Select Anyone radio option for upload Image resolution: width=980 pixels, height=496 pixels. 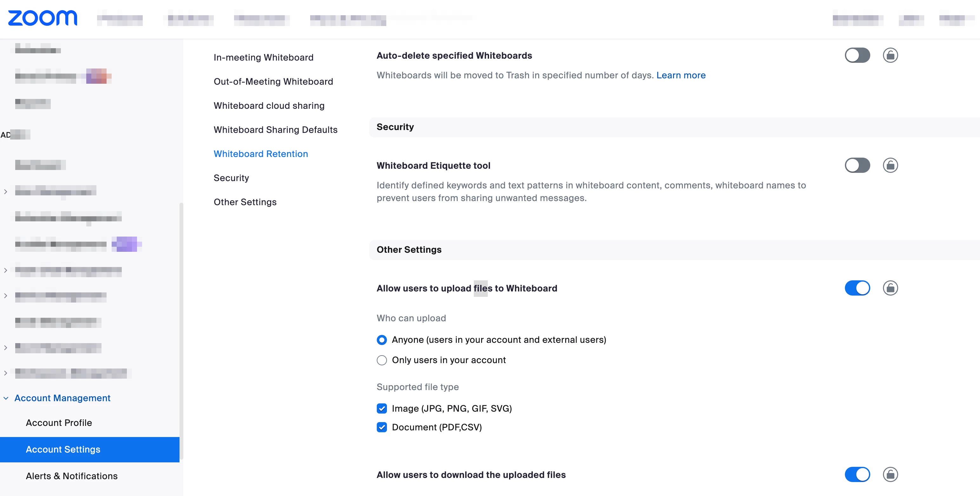click(382, 340)
